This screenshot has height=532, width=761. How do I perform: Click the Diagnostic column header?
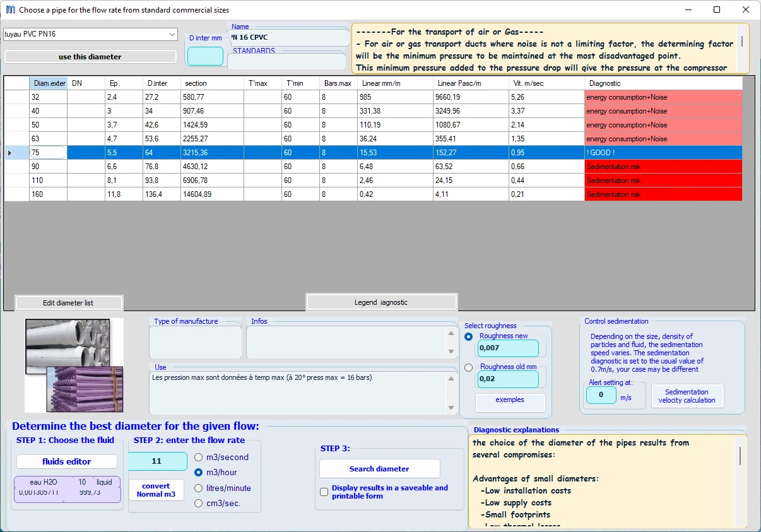[663, 83]
